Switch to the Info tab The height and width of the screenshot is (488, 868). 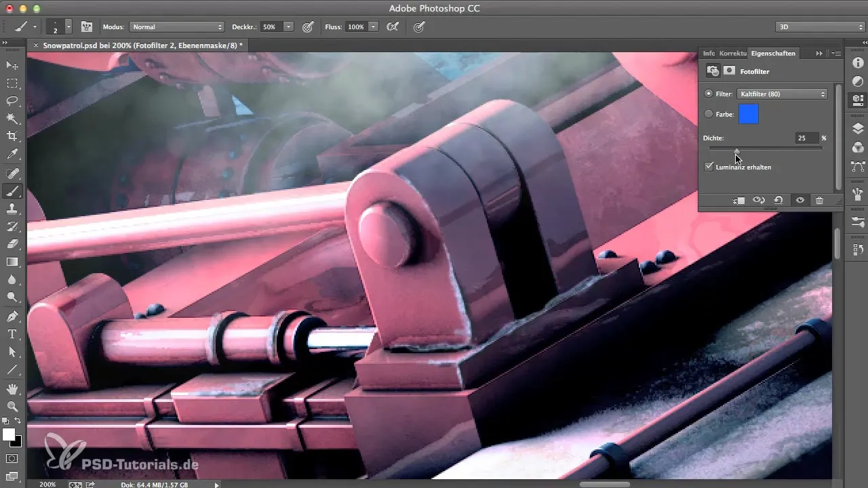[708, 53]
